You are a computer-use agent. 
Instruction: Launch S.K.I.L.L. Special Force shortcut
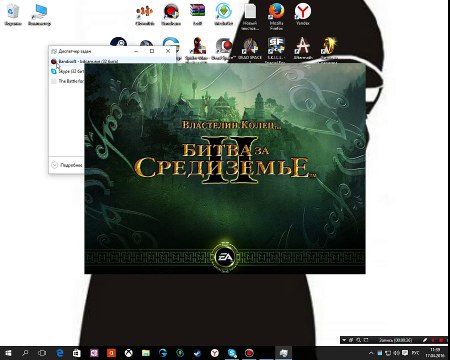[276, 49]
